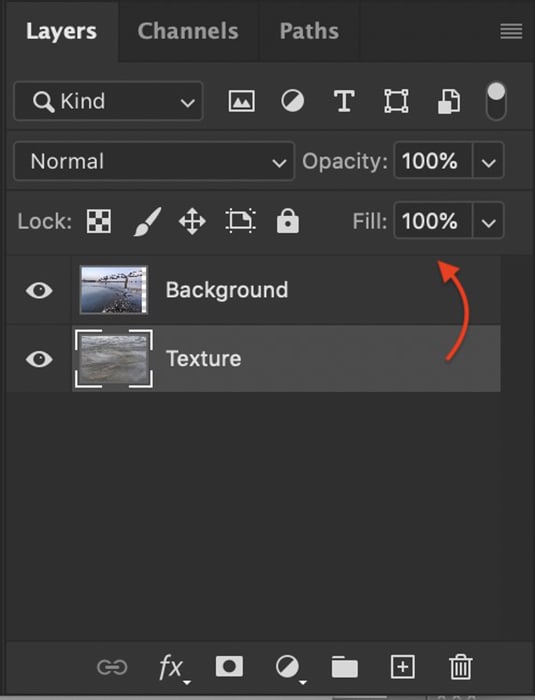Switch to the Channels tab

[x=188, y=31]
